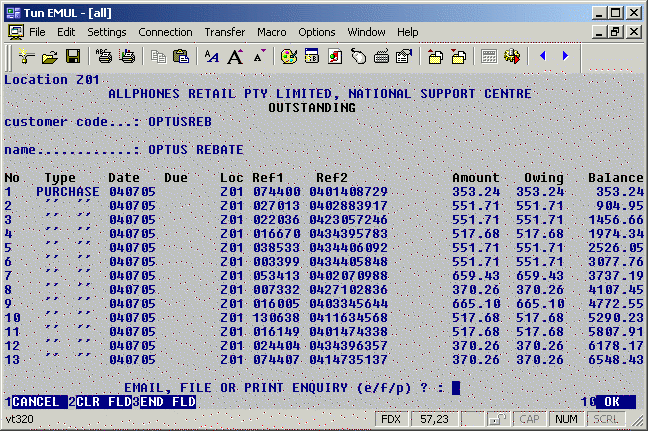Open the File menu
The image size is (648, 431).
[x=37, y=32]
